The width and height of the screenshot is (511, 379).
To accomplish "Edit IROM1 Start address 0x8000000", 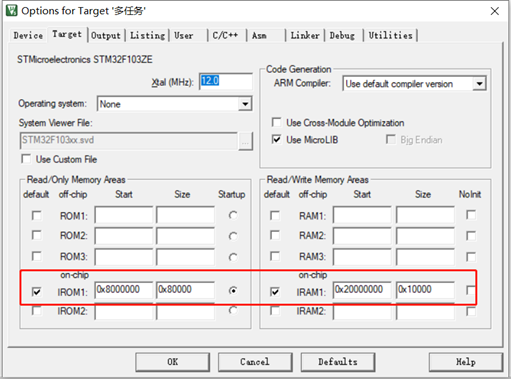I will [124, 290].
